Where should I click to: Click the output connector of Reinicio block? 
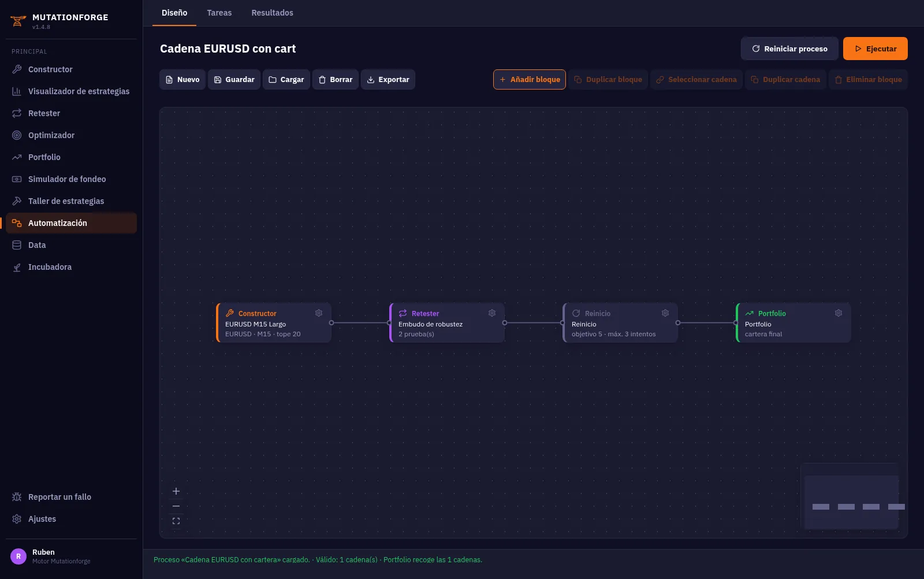click(x=678, y=323)
